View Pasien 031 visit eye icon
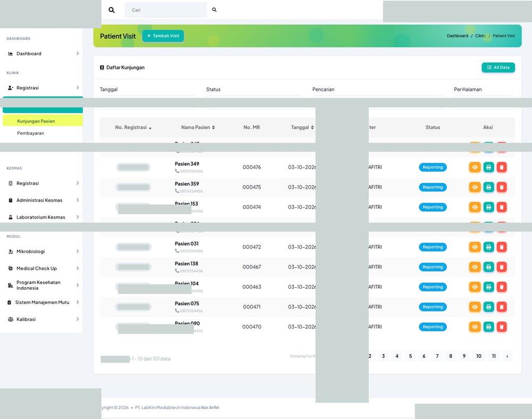 pos(475,247)
